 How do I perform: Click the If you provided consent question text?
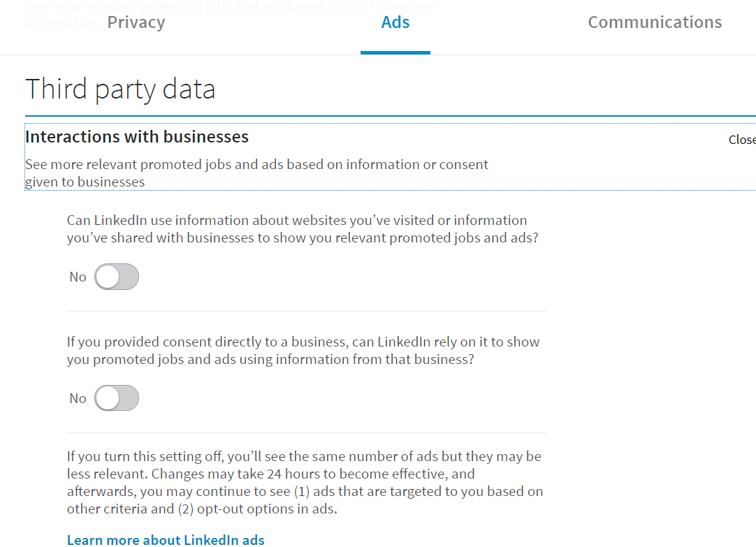click(303, 351)
